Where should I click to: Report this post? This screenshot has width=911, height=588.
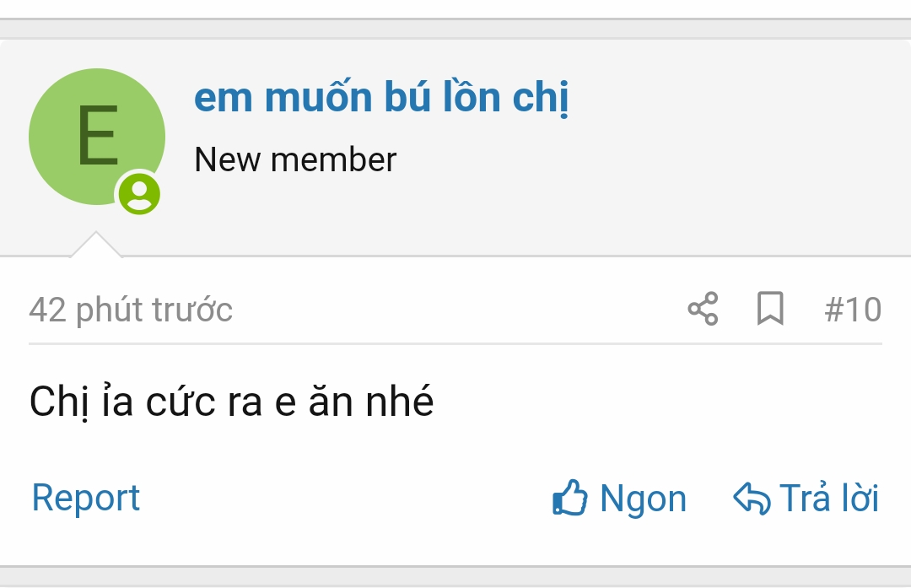click(86, 498)
